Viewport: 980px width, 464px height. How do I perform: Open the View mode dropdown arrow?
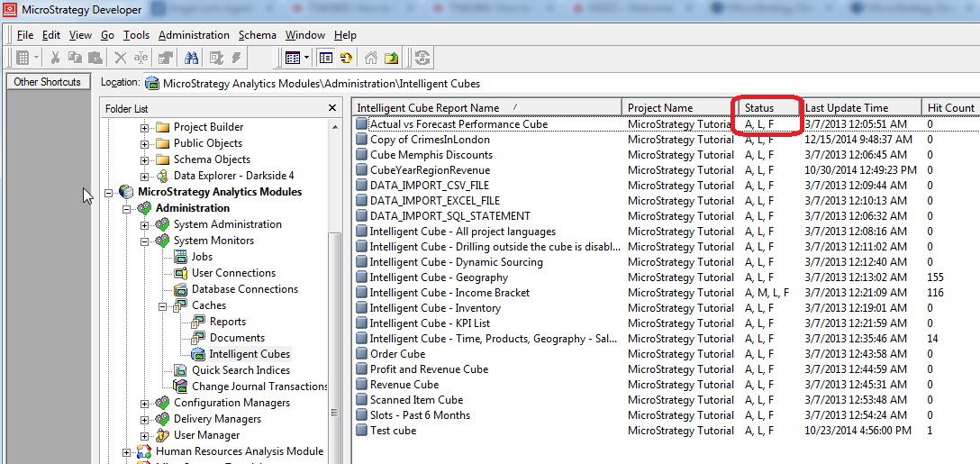(307, 58)
